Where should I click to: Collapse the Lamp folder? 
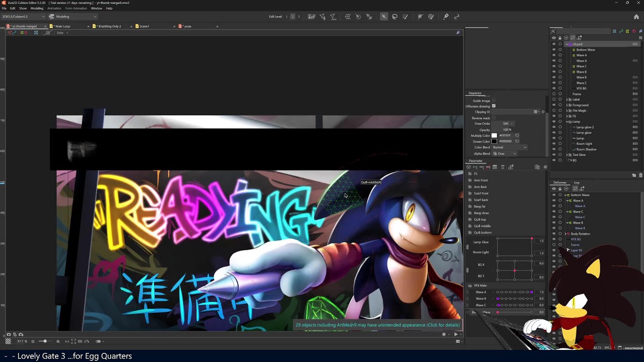pyautogui.click(x=568, y=122)
